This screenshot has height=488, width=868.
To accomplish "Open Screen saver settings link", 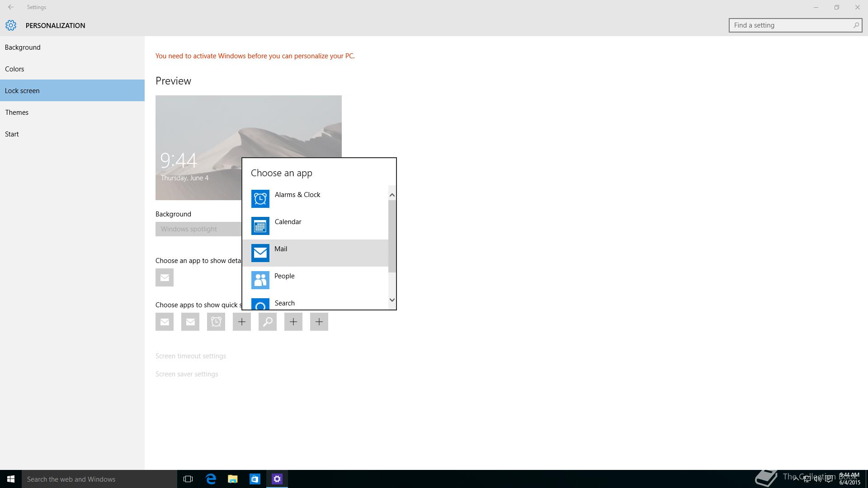I will coord(187,374).
